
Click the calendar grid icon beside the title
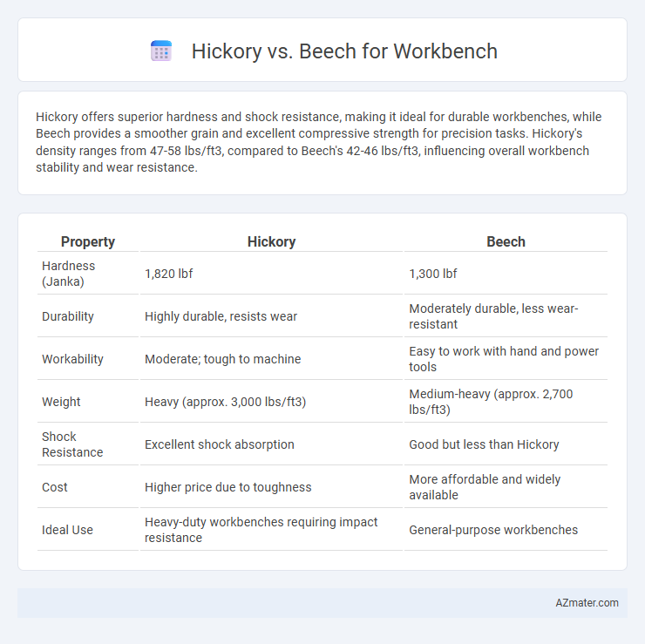[161, 51]
